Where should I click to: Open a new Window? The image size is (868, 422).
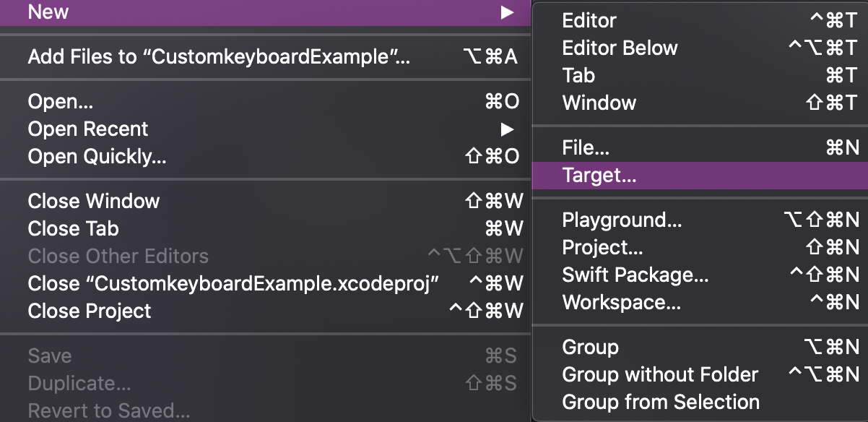point(598,103)
